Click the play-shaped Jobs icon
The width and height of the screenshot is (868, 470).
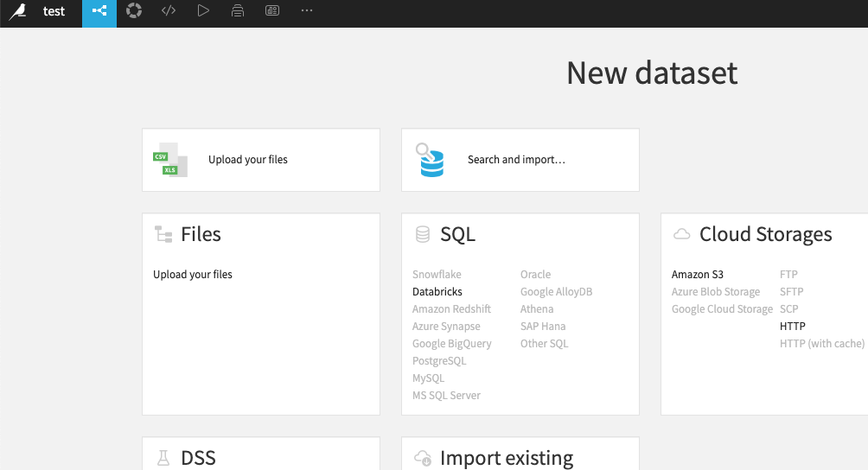[x=203, y=11]
